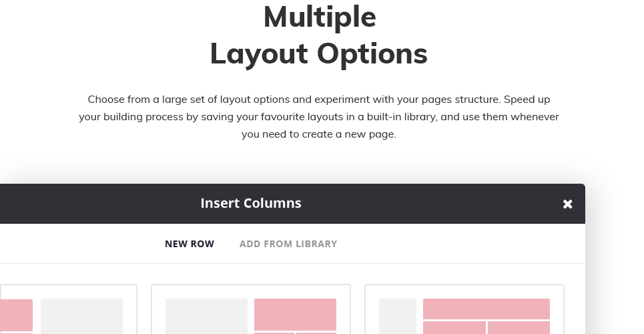This screenshot has height=334, width=644.
Task: Click the dark header bar of the dialog
Action: [292, 204]
